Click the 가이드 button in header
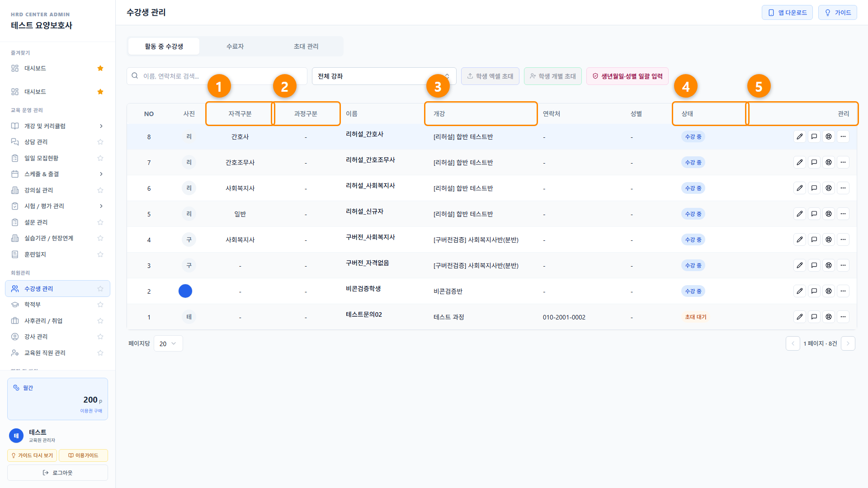 point(837,13)
